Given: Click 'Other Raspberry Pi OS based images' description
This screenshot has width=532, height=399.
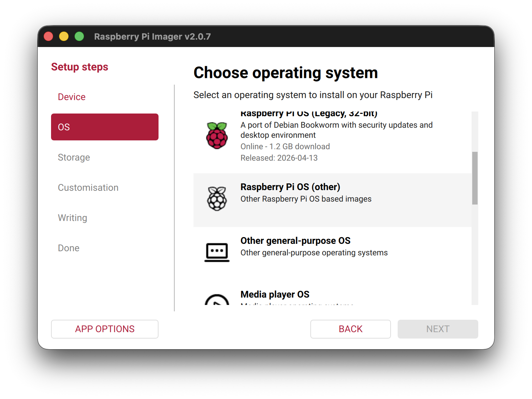Looking at the screenshot, I should click(x=306, y=199).
